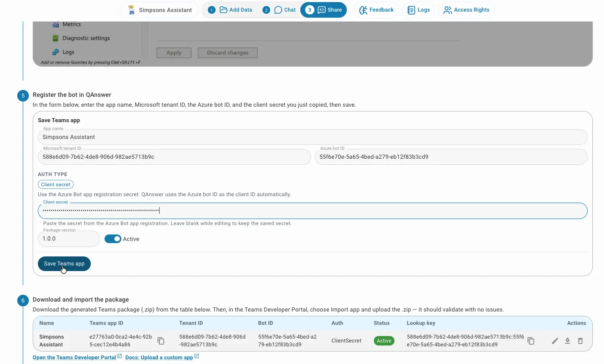
Task: Click the Actions column header
Action: point(576,323)
